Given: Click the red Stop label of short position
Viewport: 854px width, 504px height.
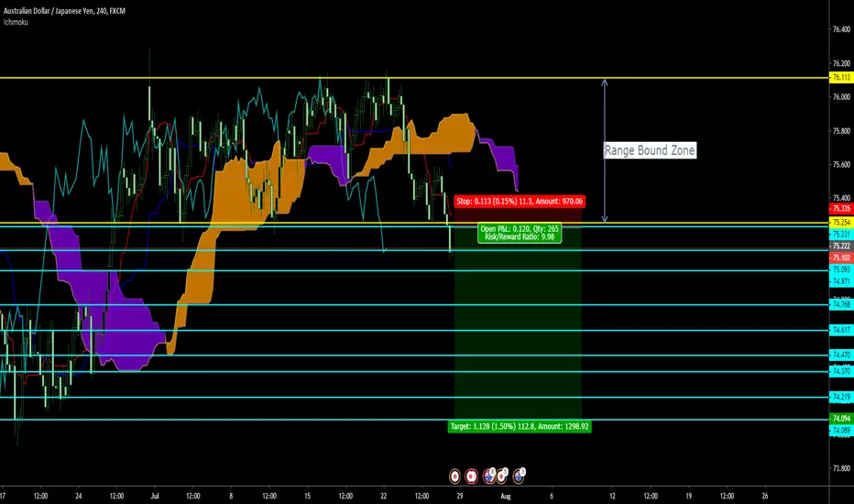Looking at the screenshot, I should coord(519,201).
